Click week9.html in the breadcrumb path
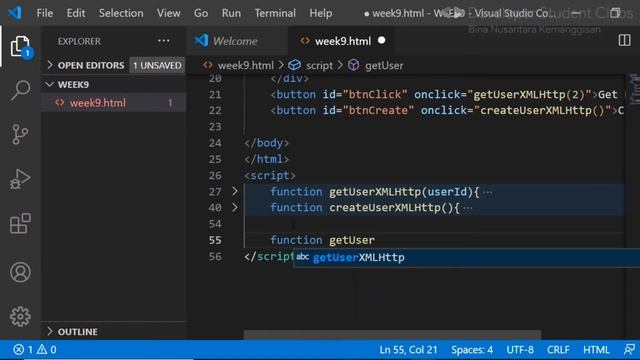This screenshot has width=640, height=360. tap(246, 65)
